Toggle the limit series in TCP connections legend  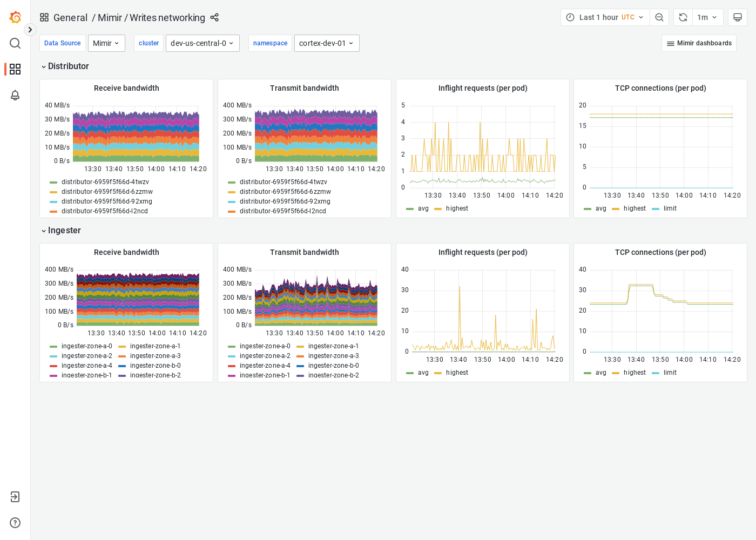670,208
